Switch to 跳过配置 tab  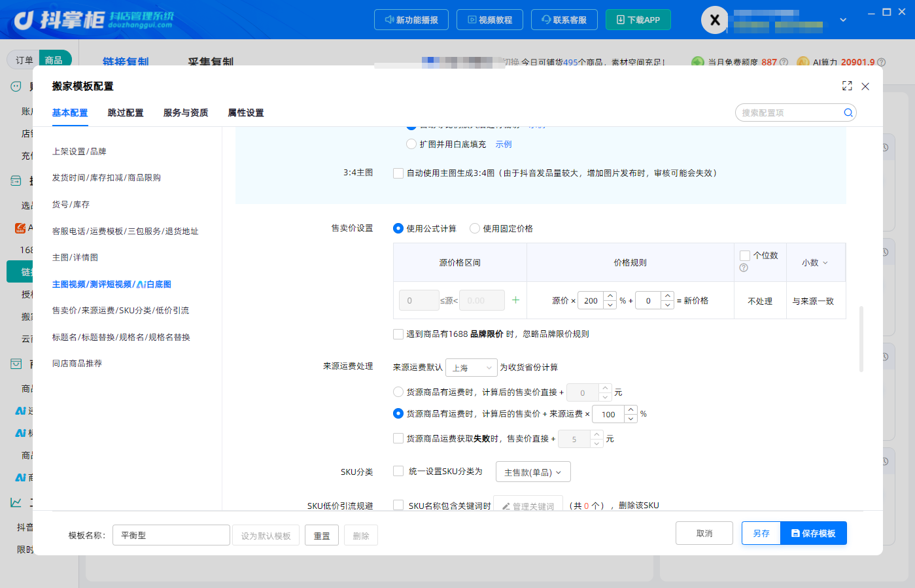tap(126, 112)
